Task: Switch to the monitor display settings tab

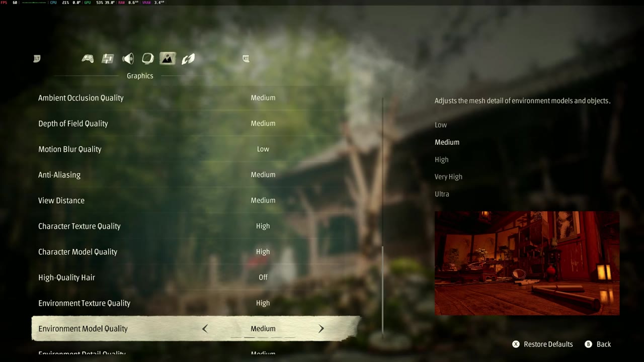Action: [147, 59]
